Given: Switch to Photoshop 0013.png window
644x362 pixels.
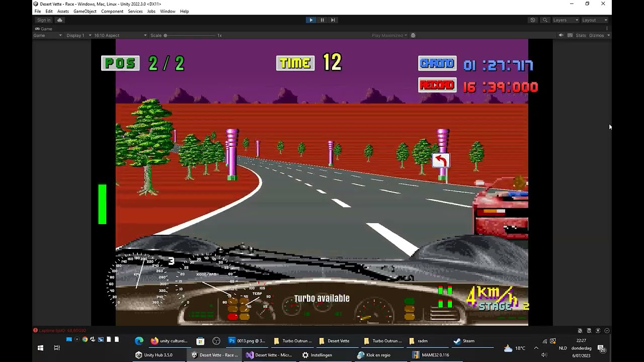Looking at the screenshot, I should 247,341.
